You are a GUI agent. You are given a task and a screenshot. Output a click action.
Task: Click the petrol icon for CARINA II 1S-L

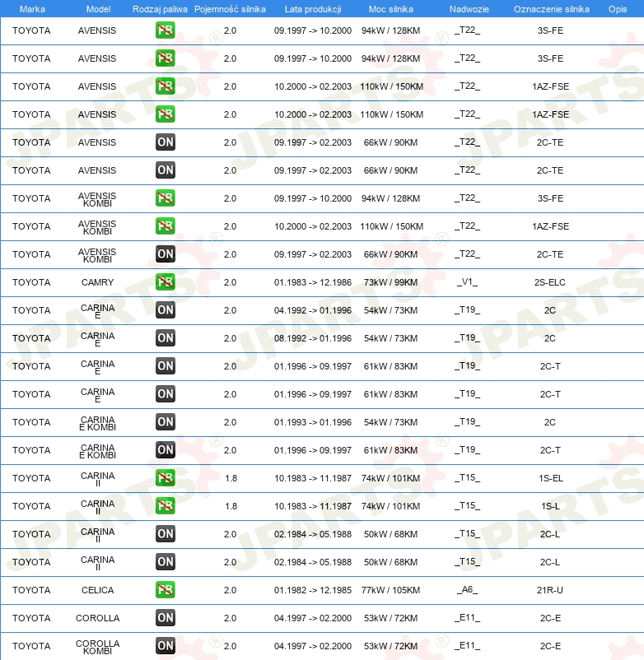[x=165, y=506]
